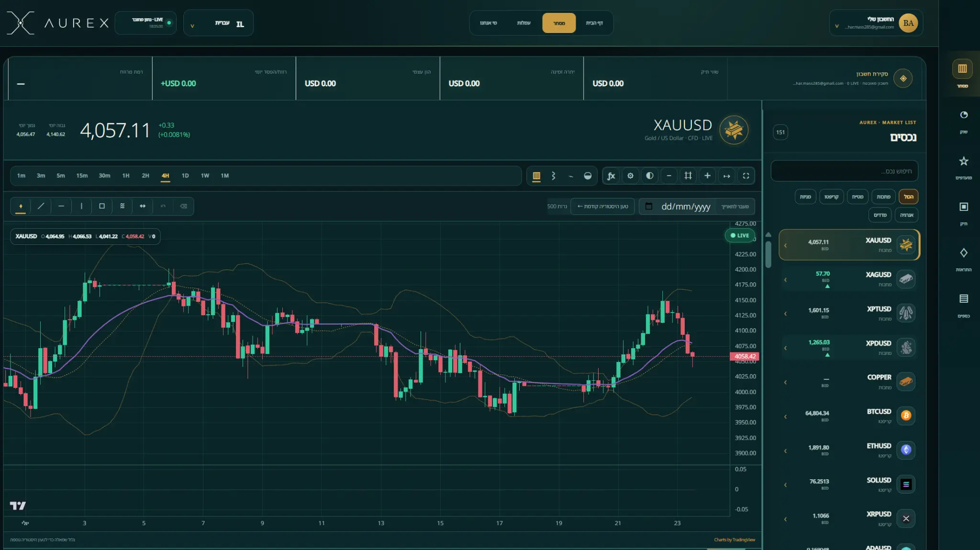980x550 pixels.
Task: Select the horizontal line drawing tool
Action: pos(61,206)
